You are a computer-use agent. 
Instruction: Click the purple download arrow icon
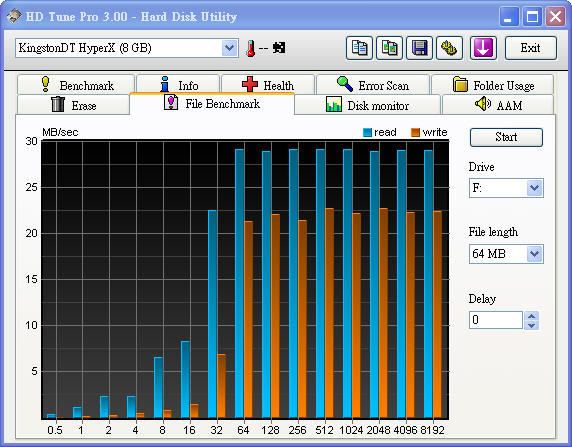click(x=483, y=48)
